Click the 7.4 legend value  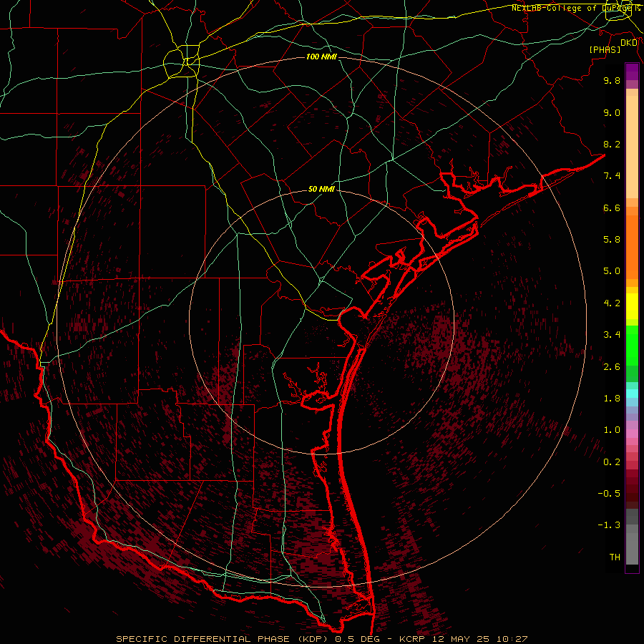(x=612, y=176)
